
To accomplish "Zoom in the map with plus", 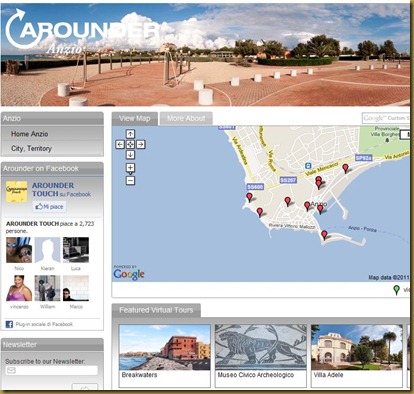I will (x=130, y=168).
